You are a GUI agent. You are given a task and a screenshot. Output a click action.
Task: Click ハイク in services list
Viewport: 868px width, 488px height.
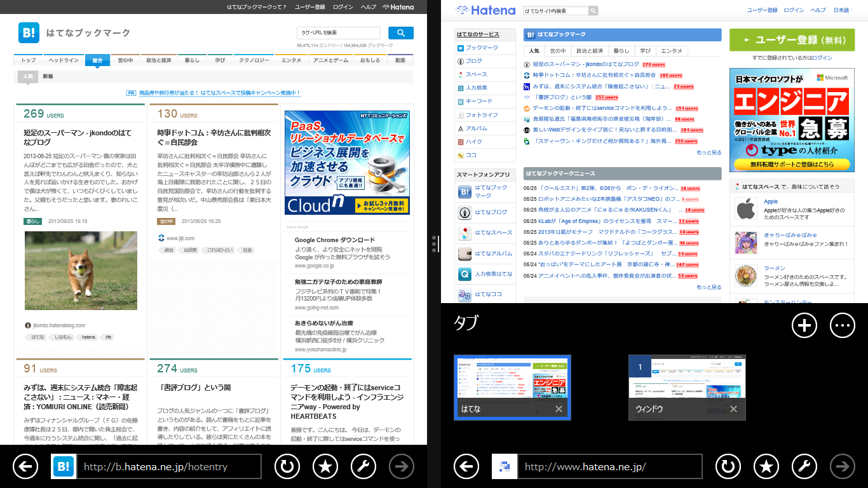[474, 142]
